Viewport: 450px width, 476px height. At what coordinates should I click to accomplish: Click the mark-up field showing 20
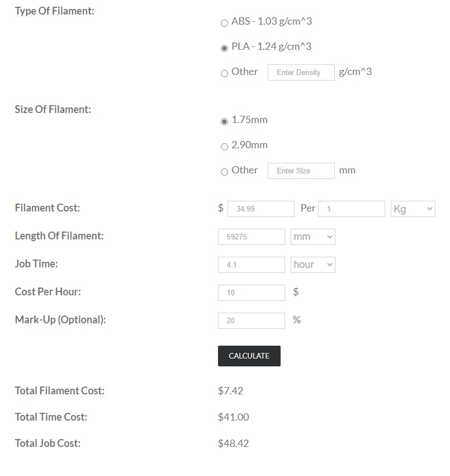pos(251,321)
